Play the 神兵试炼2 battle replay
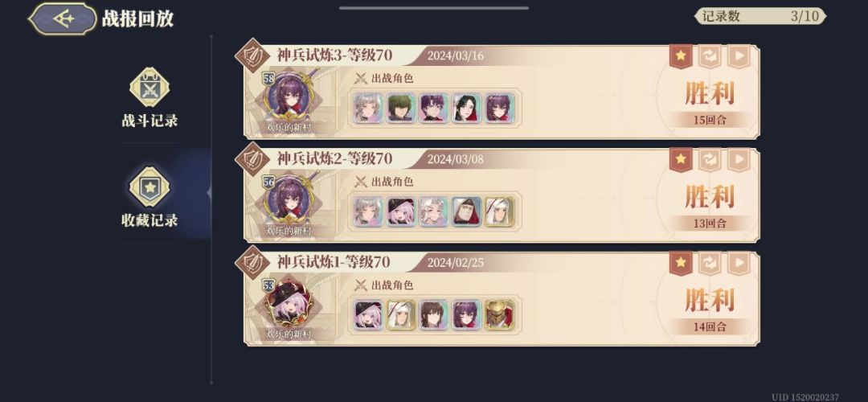868x402 pixels. 739,159
